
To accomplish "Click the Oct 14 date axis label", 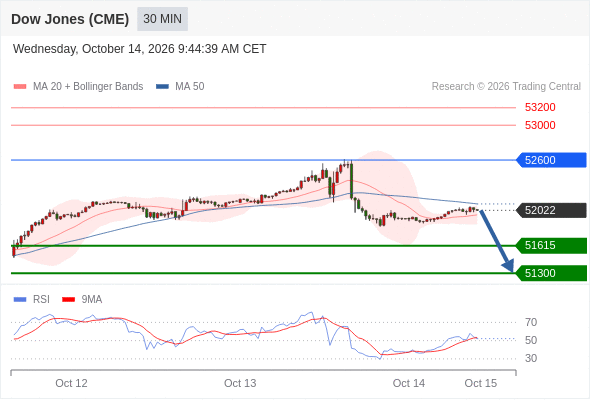I will (409, 383).
